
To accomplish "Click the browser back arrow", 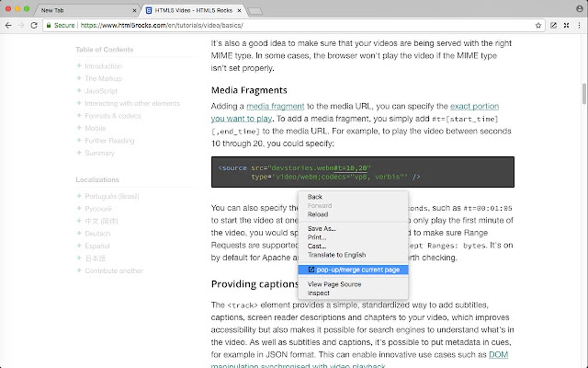I will pyautogui.click(x=8, y=25).
